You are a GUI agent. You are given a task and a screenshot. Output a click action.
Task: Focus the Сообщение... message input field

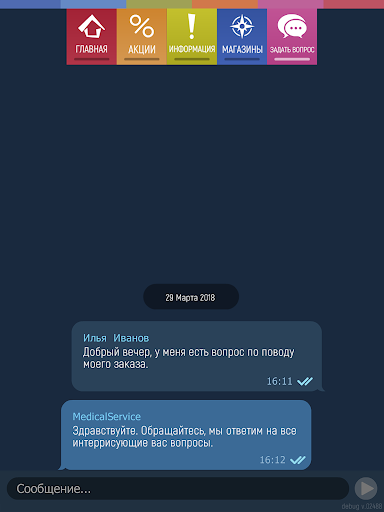point(178,489)
